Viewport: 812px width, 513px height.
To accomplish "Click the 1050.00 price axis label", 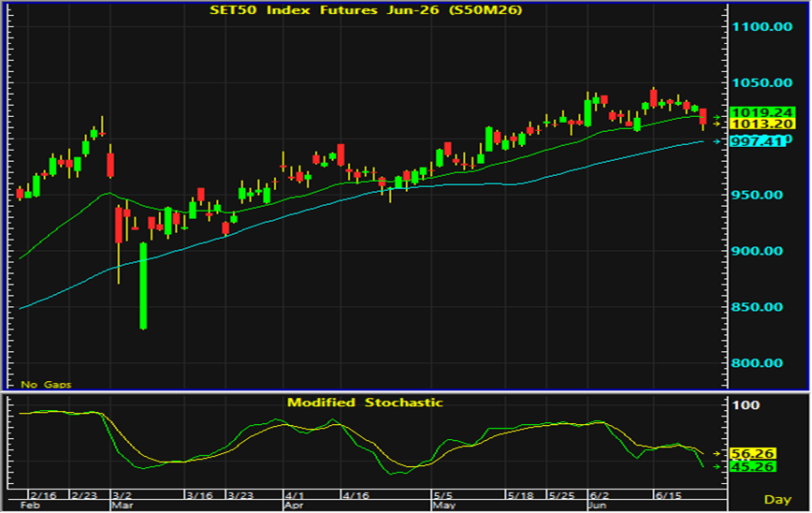I will [761, 83].
